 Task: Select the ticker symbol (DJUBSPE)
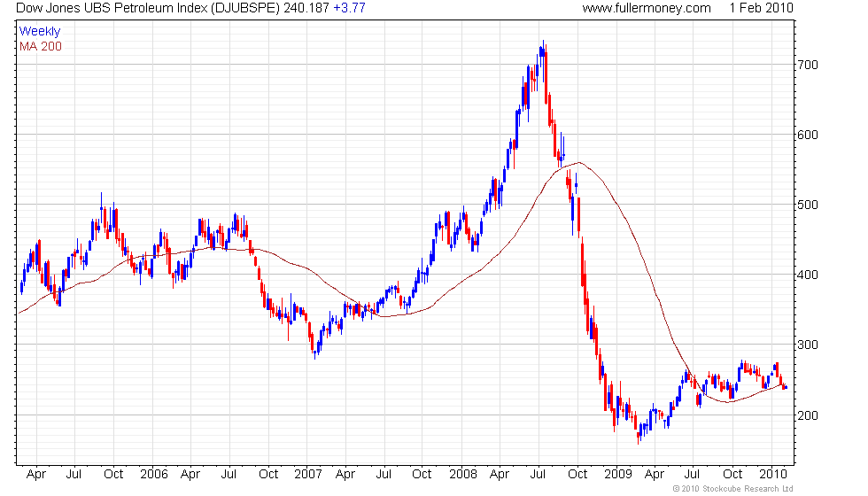click(245, 8)
